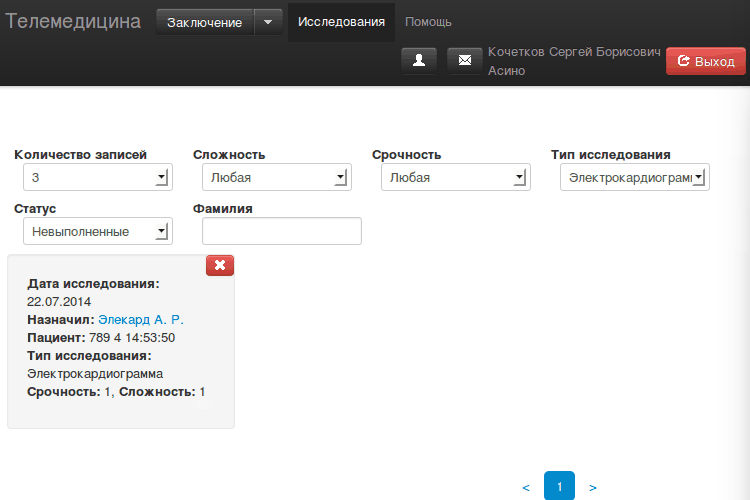This screenshot has width=750, height=500.
Task: Go to next page arrow
Action: pyautogui.click(x=593, y=488)
